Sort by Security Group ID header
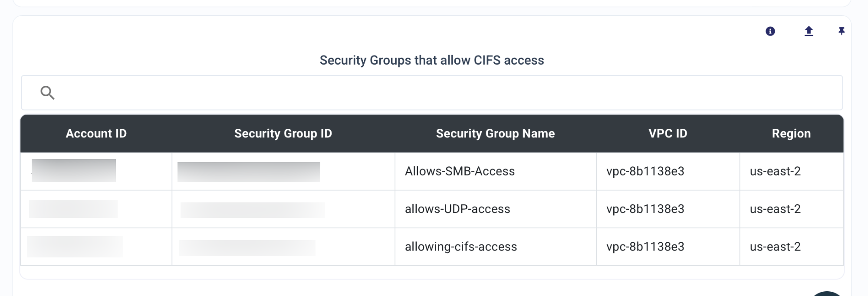This screenshot has width=868, height=296. 283,133
